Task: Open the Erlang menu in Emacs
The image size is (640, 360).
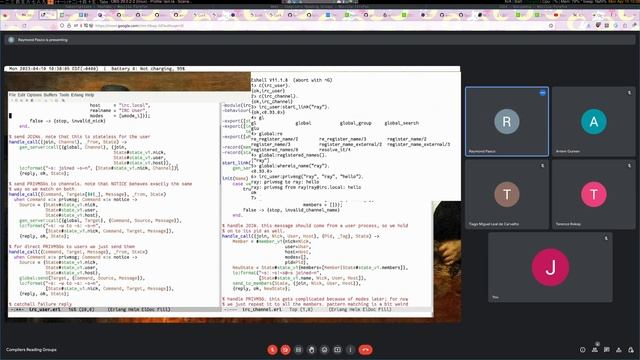Action: tap(77, 95)
